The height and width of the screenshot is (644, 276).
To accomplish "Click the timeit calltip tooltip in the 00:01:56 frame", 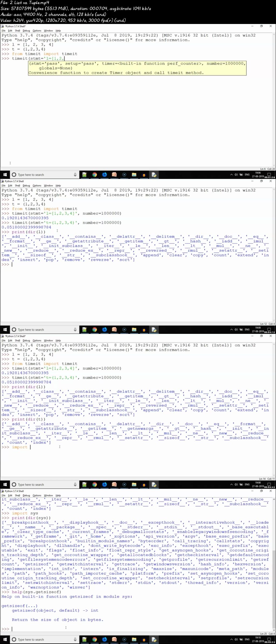I will click(x=137, y=68).
